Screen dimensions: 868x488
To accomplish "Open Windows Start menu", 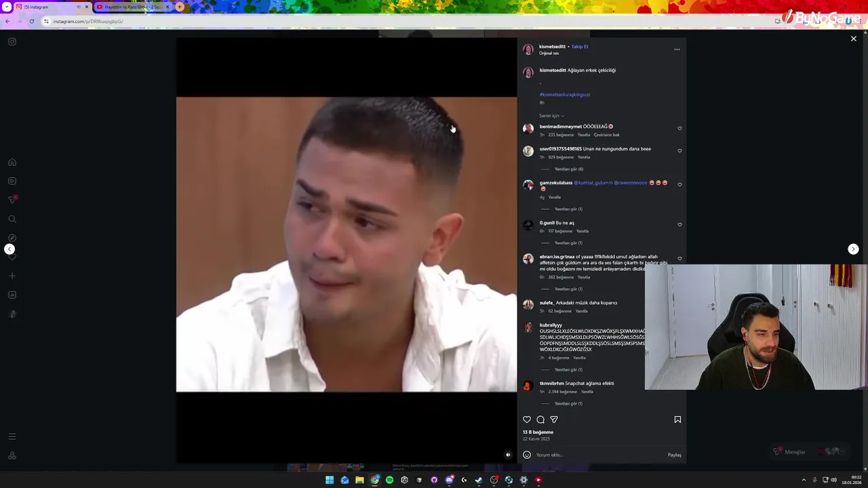I will click(x=330, y=480).
